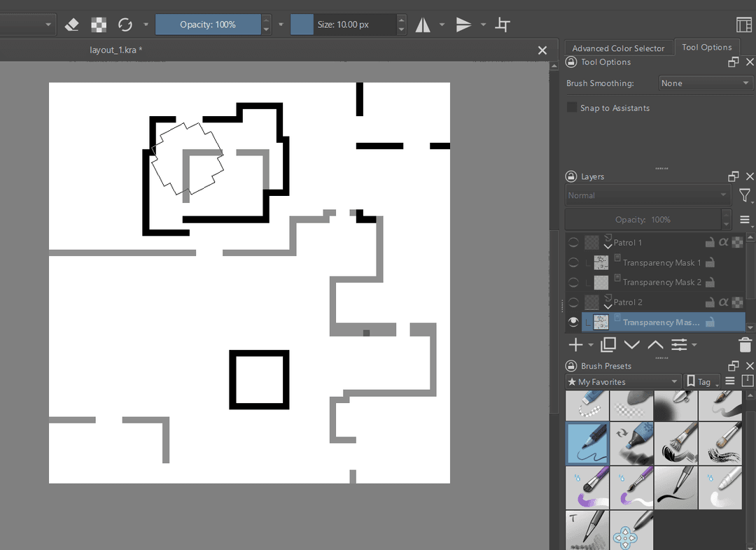Close the layout_1.kra document tab
The image size is (756, 550).
(542, 50)
